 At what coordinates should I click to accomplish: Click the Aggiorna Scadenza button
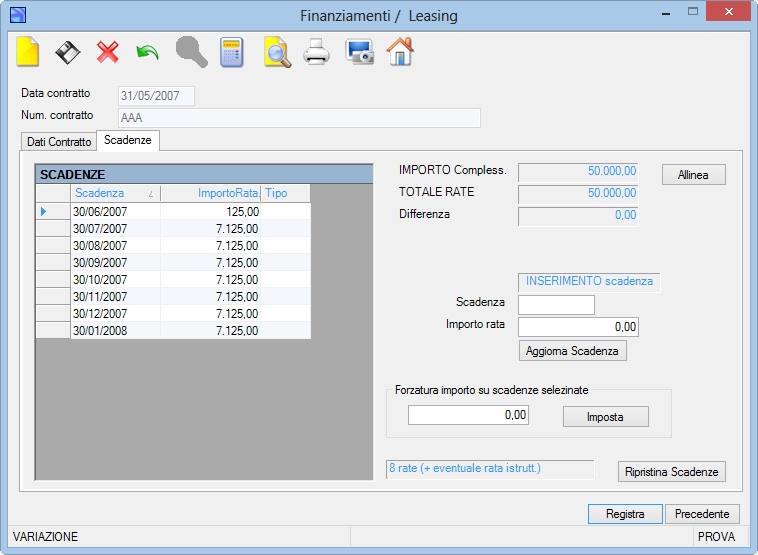coord(572,351)
